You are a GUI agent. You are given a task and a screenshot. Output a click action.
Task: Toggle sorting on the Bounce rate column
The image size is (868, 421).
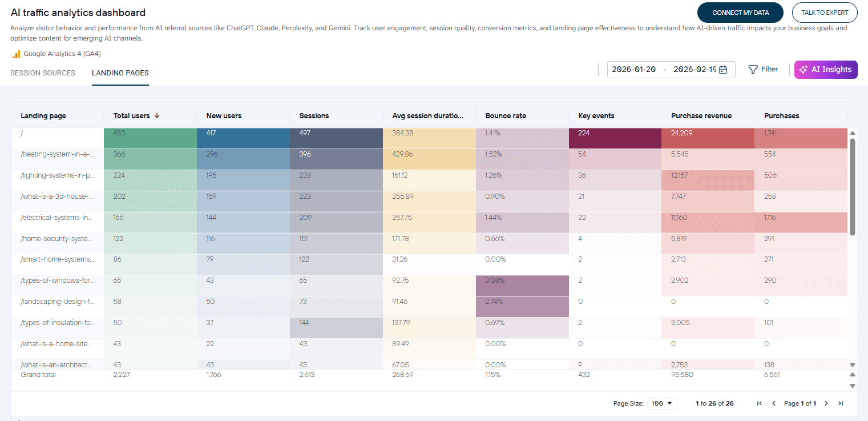tap(505, 115)
